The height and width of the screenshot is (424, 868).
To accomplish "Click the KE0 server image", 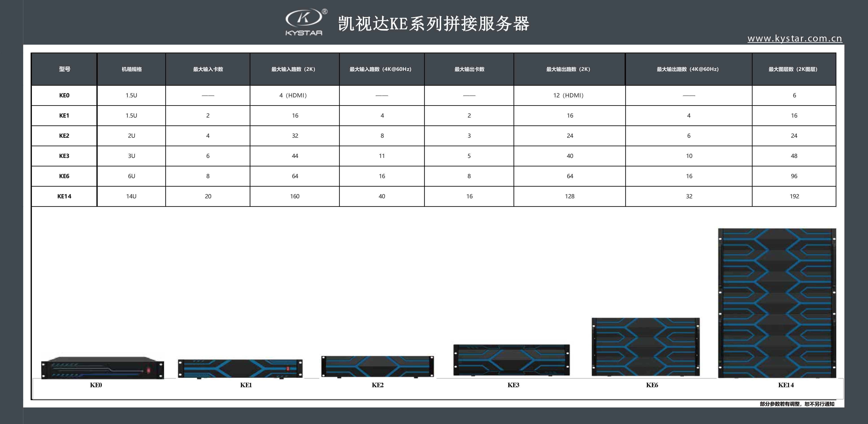I will pos(102,368).
